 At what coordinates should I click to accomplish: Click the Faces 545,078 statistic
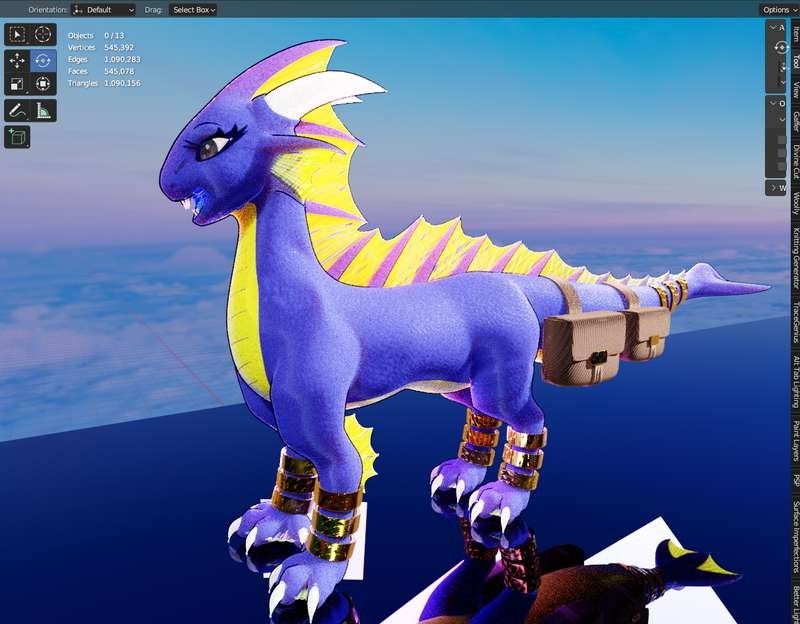(x=101, y=71)
